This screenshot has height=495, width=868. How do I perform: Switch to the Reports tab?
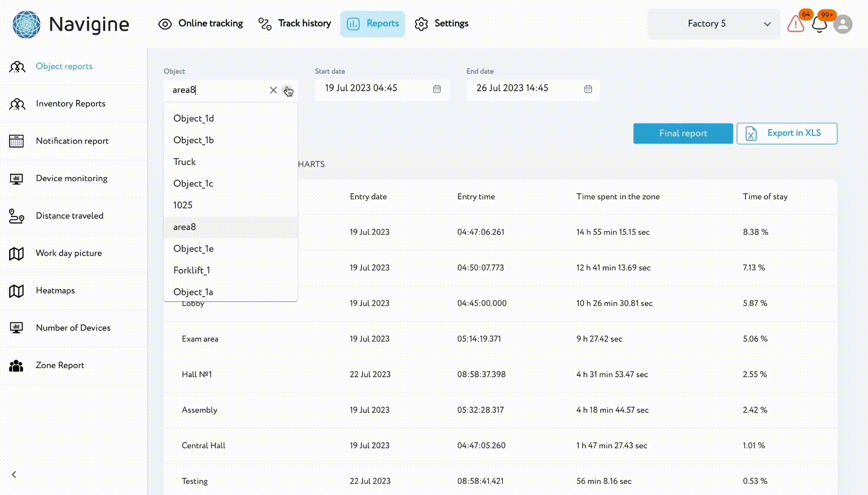pos(373,24)
